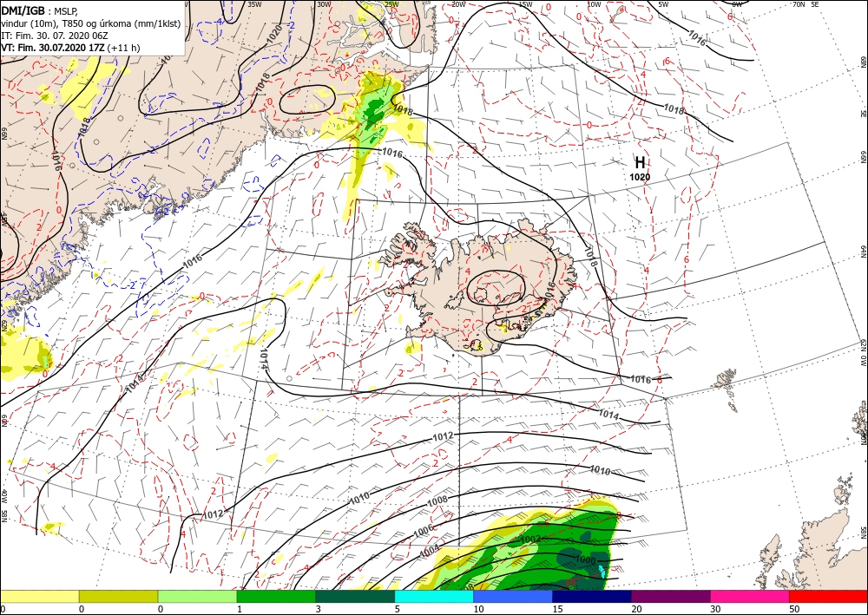
Task: Click the 'VT: Fim. 30.07.2020 17Z (+11 h)' line
Action: tap(70, 48)
